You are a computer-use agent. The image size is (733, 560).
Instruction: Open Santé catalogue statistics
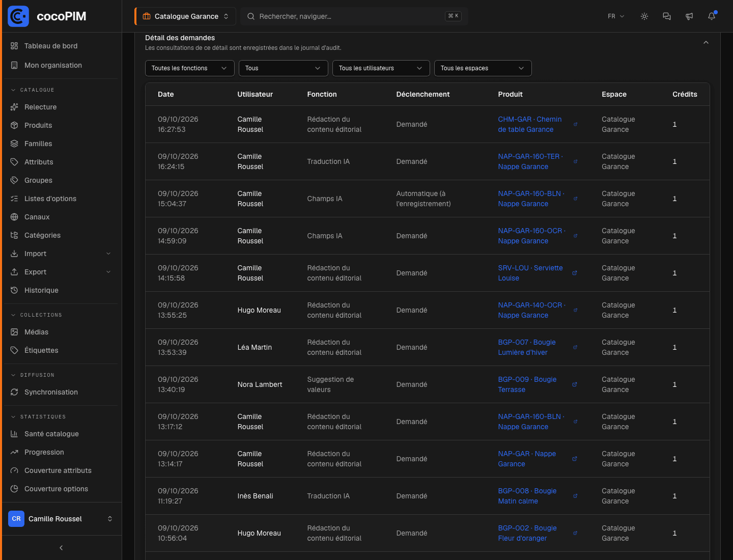pyautogui.click(x=61, y=434)
